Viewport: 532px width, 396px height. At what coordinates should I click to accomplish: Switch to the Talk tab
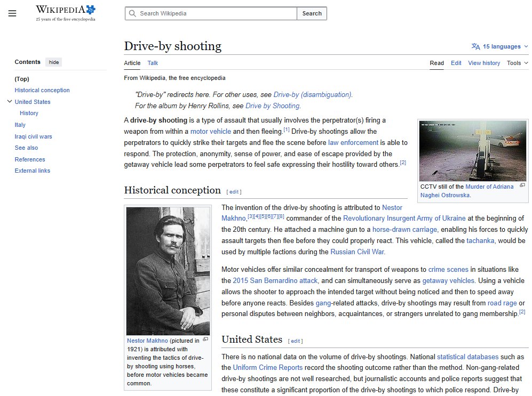tap(153, 63)
